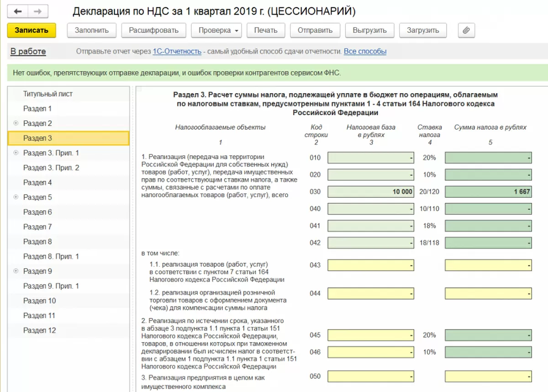
Task: Open the Проверка dropdown menu
Action: point(219,31)
